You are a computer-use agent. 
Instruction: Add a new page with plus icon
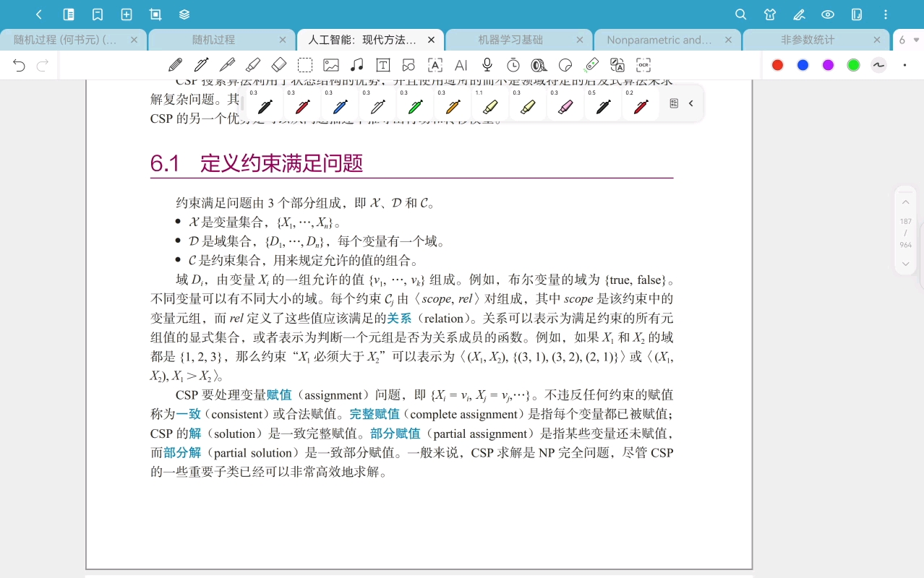[127, 14]
